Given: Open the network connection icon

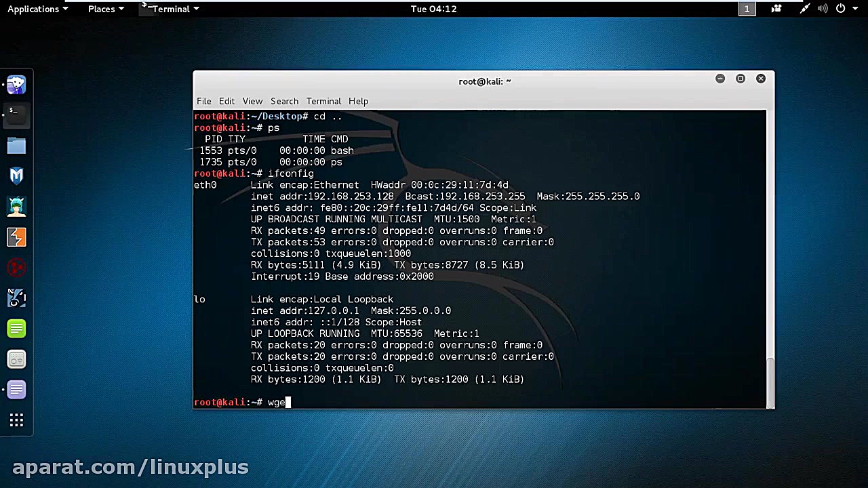Looking at the screenshot, I should (804, 9).
